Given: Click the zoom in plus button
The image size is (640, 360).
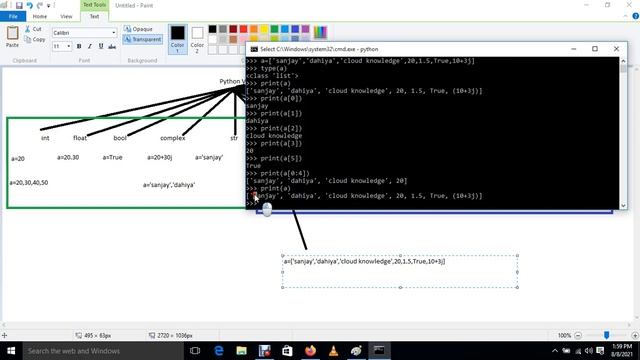Looking at the screenshot, I should (635, 336).
